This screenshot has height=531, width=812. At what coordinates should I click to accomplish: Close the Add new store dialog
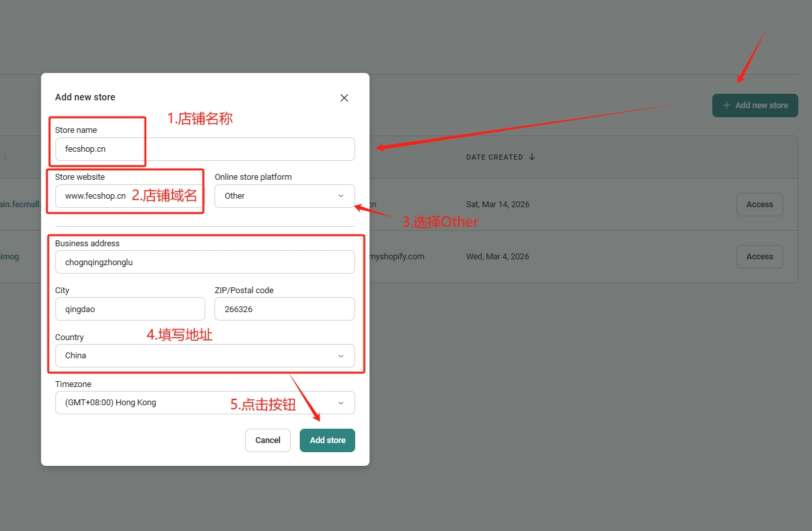click(344, 98)
